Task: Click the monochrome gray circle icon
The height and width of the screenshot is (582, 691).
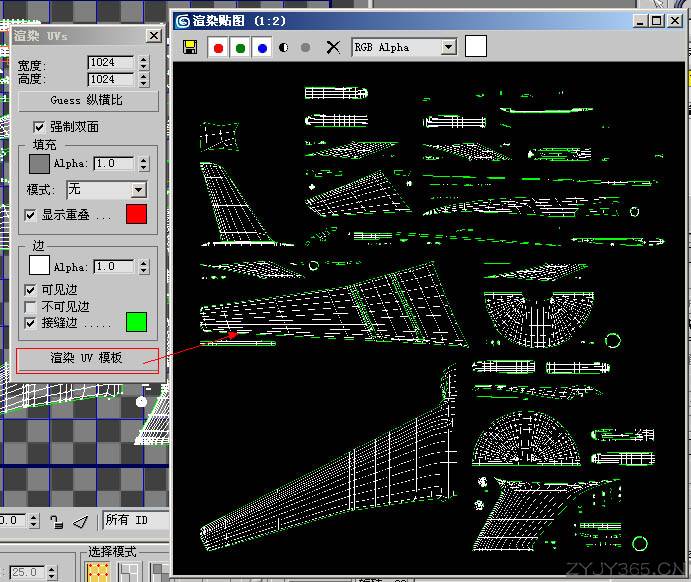Action: (x=305, y=47)
